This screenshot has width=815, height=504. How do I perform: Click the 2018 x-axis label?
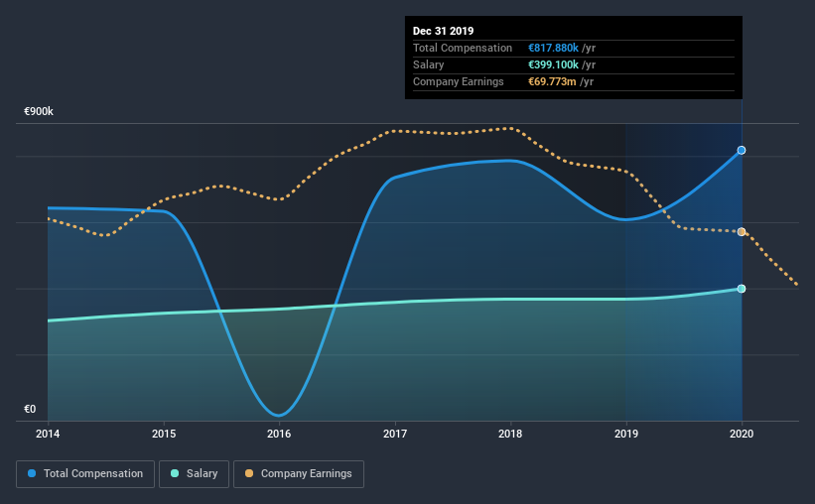(x=510, y=434)
